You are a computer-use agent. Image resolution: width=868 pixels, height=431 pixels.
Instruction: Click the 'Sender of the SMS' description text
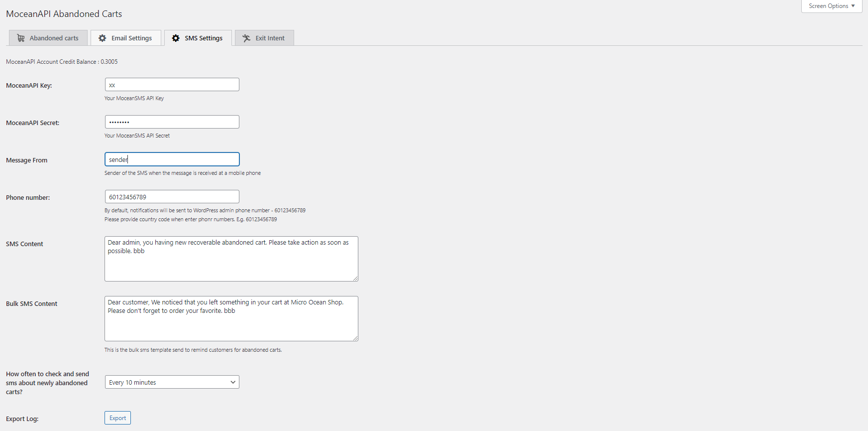coord(183,173)
